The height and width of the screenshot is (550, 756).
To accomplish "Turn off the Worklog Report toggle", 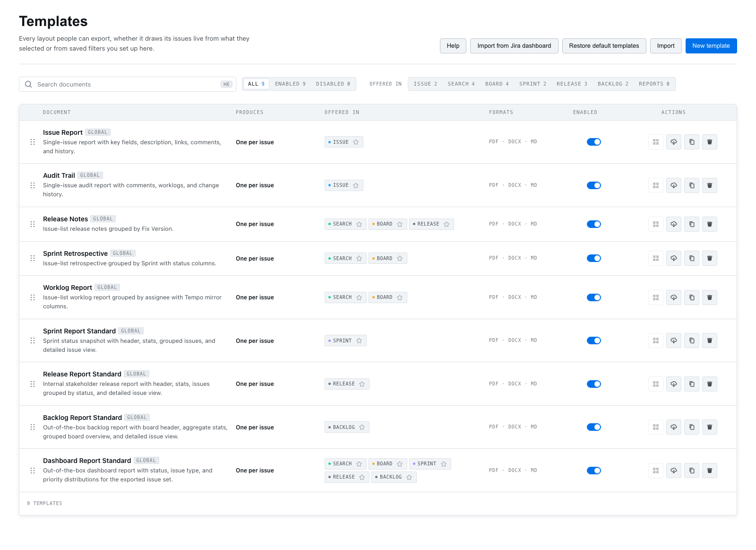I will 593,297.
